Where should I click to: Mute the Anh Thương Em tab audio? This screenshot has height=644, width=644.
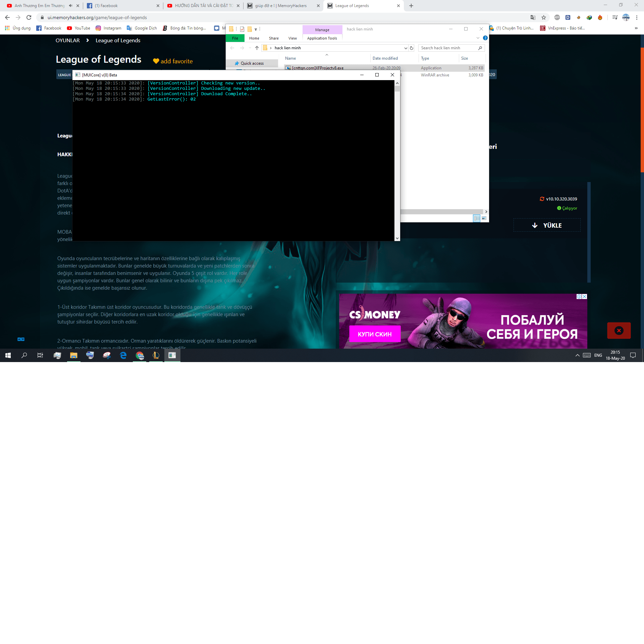pyautogui.click(x=70, y=6)
